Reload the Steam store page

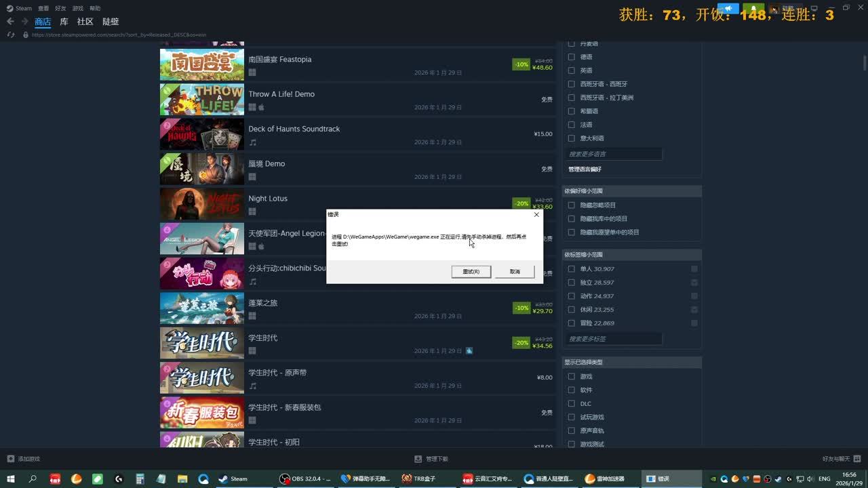point(11,35)
